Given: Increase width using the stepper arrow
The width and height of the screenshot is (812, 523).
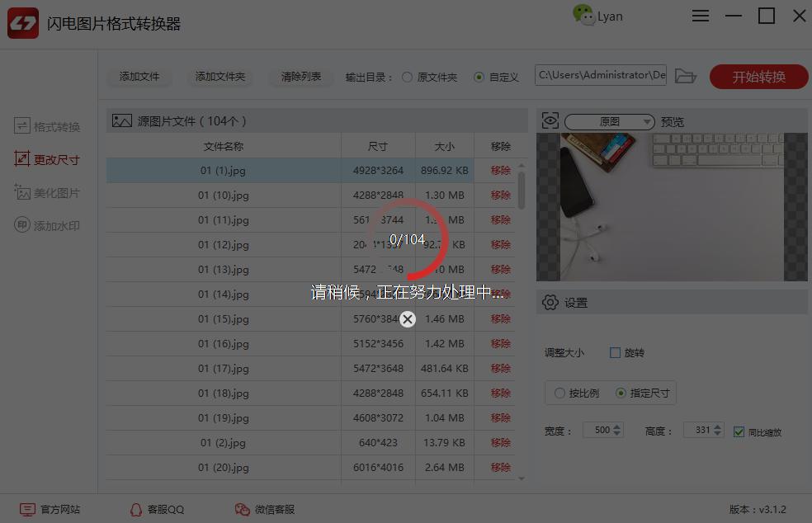Looking at the screenshot, I should click(618, 426).
